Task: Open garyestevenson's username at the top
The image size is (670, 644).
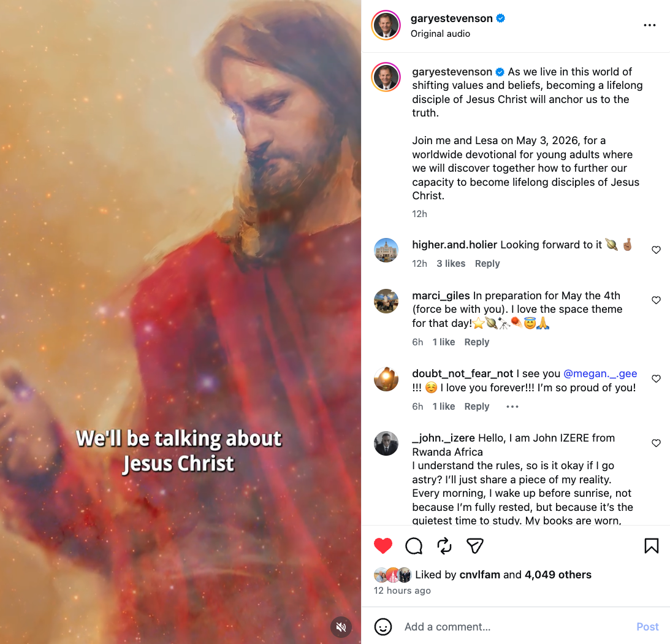Action: pyautogui.click(x=452, y=18)
